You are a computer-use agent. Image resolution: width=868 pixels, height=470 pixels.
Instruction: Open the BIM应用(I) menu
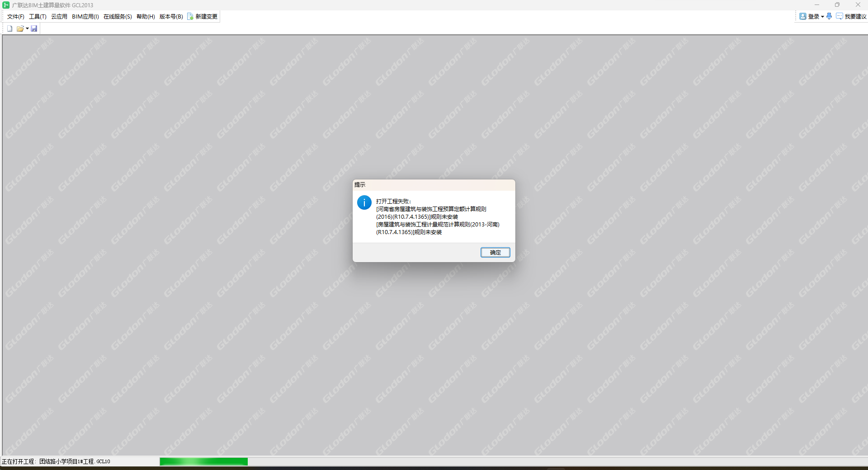(x=85, y=17)
